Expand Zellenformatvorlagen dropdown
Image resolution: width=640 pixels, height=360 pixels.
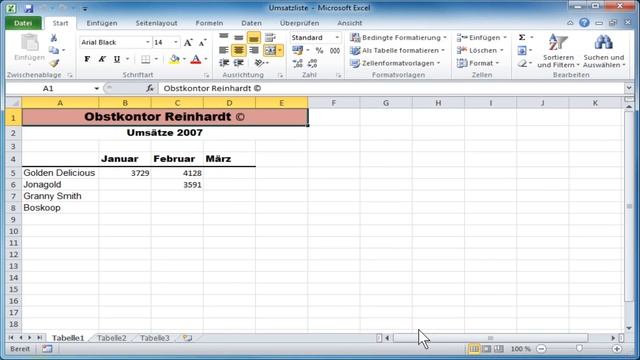tap(438, 63)
